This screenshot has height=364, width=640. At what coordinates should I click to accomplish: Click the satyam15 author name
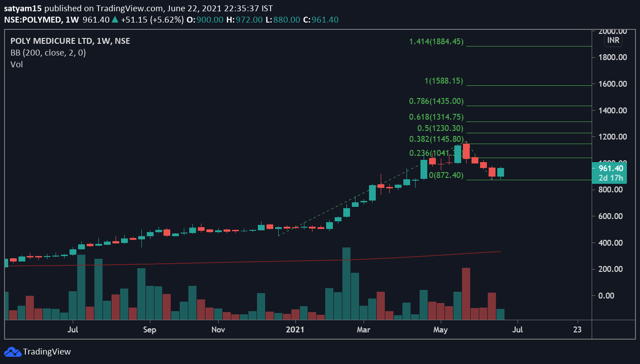(23, 9)
